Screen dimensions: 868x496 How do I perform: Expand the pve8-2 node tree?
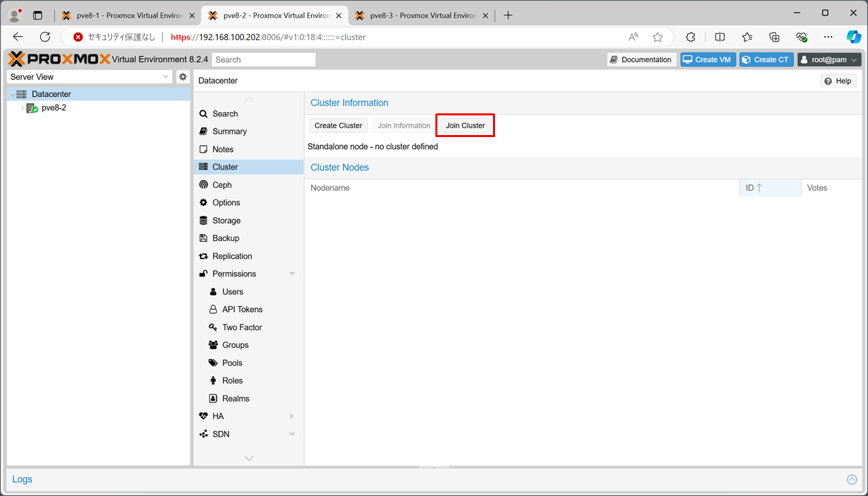coord(22,108)
